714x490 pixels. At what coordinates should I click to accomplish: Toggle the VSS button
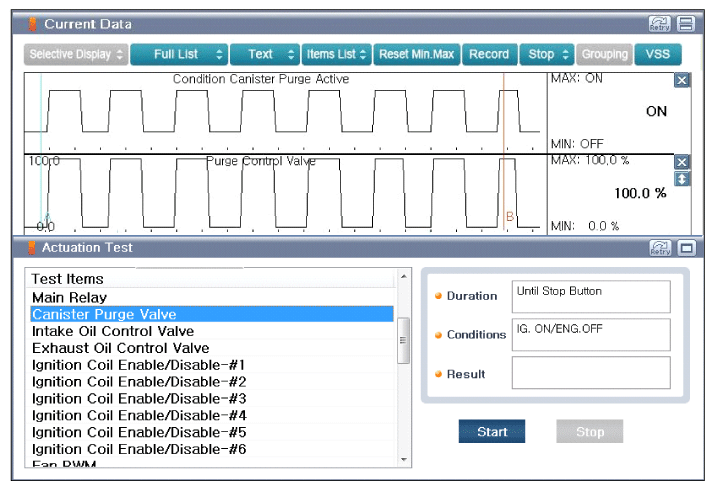pos(657,54)
